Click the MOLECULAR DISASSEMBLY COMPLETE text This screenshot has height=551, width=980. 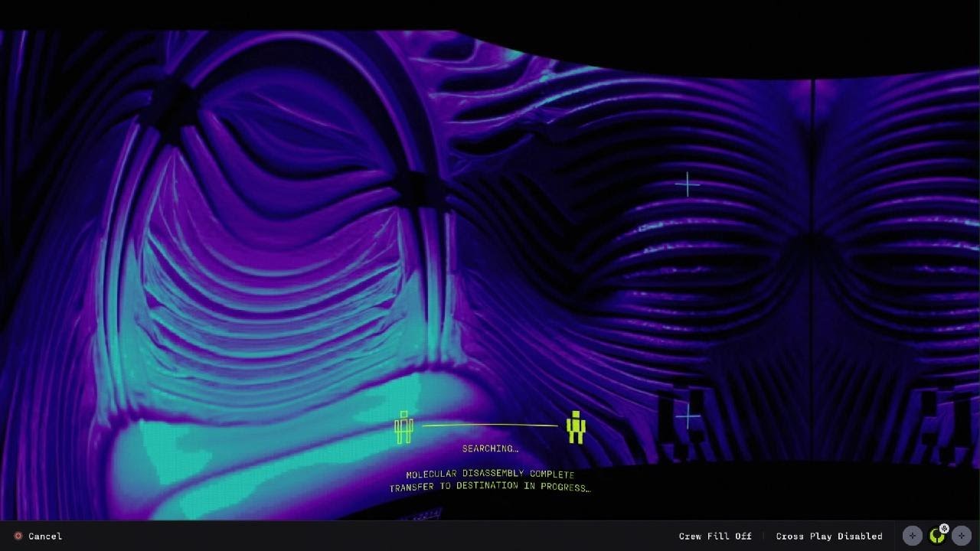coord(490,474)
